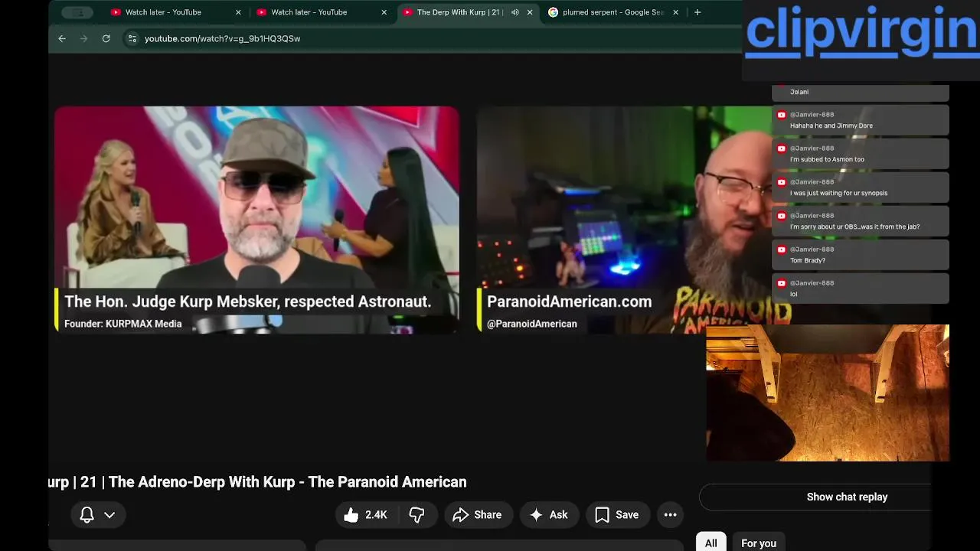Click YouTube icon beside Tom Brady message

coord(782,249)
